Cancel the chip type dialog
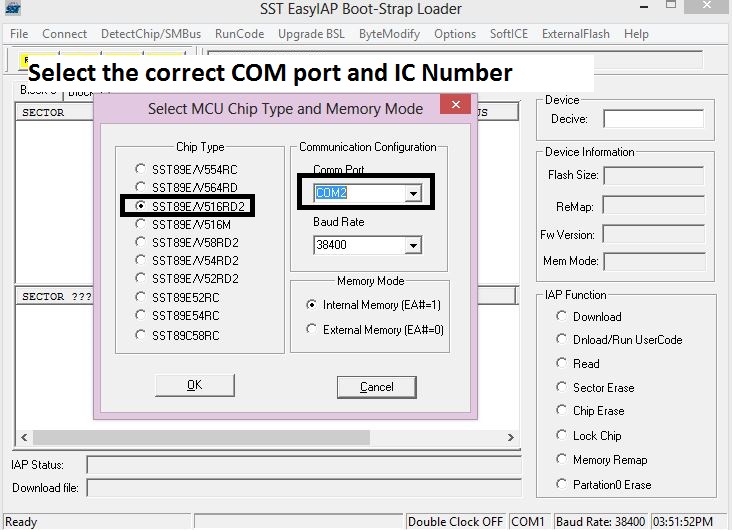732x530 pixels. [x=377, y=387]
